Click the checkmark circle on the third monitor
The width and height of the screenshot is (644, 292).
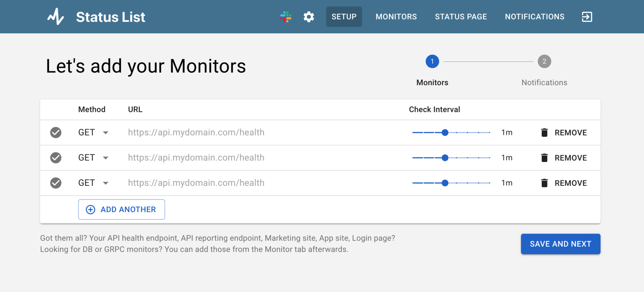pyautogui.click(x=56, y=183)
